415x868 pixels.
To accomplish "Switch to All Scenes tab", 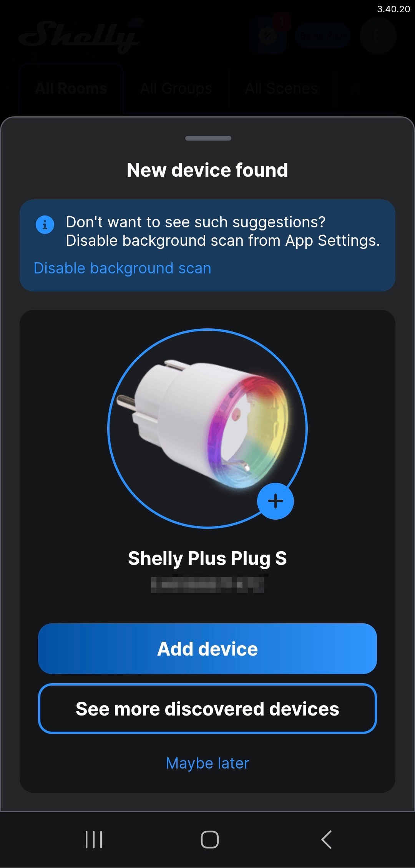I will 281,88.
